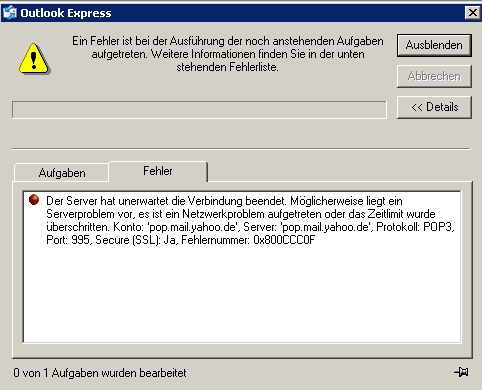
Task: Click the error code 0x800CCC0F text
Action: coord(284,240)
